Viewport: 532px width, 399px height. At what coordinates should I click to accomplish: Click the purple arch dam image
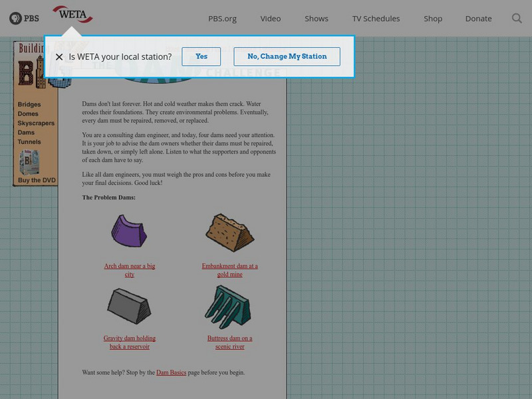tap(129, 231)
